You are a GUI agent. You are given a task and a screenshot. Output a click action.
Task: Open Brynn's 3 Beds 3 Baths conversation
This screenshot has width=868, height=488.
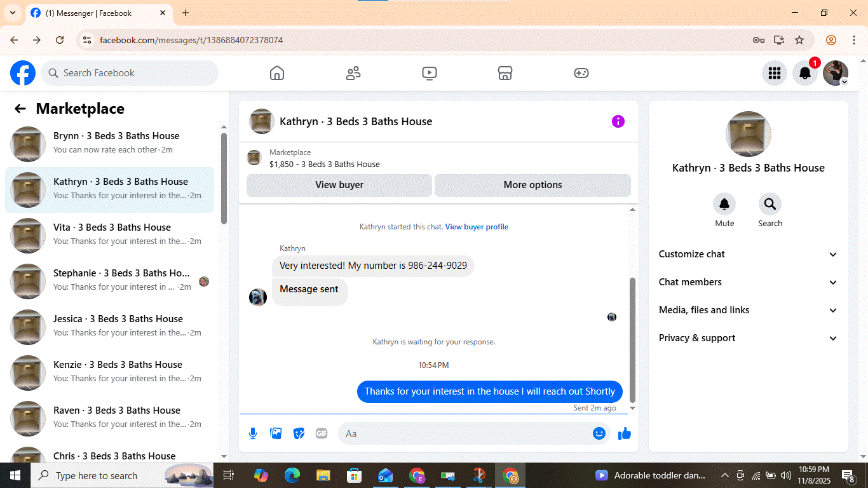[x=109, y=144]
